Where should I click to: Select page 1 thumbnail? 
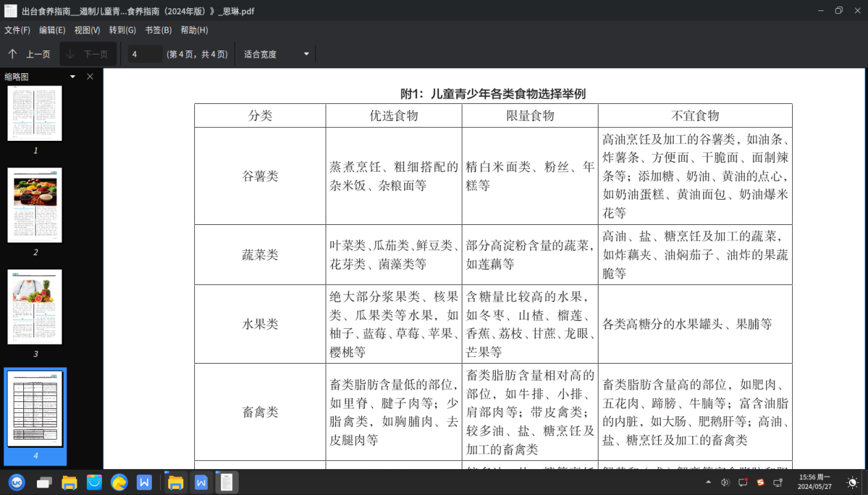pos(35,113)
